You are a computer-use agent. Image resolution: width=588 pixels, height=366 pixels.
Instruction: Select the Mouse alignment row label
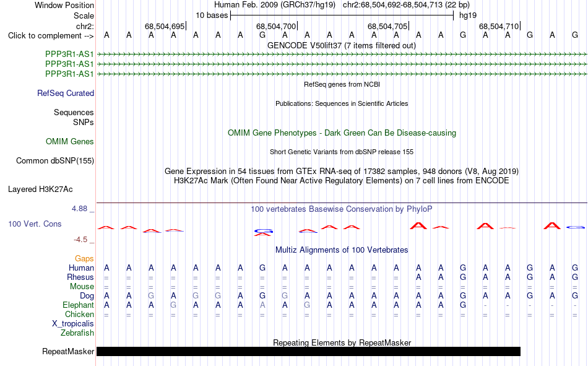point(82,286)
